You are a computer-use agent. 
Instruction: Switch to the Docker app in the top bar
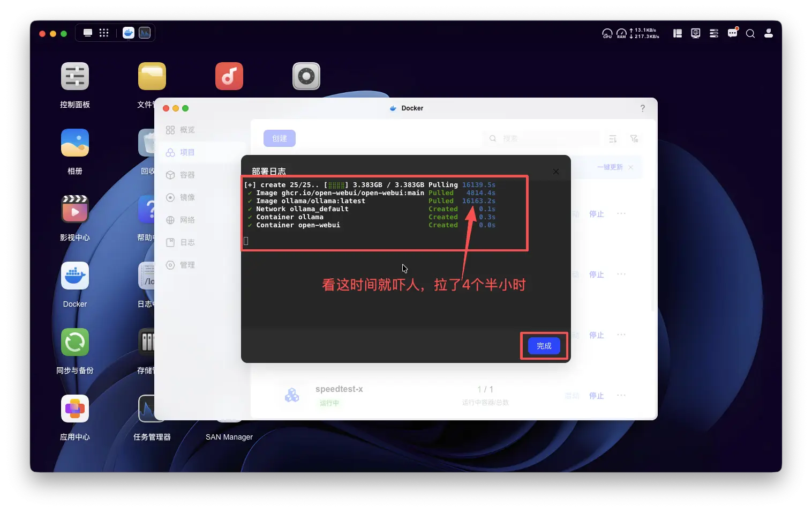(129, 33)
